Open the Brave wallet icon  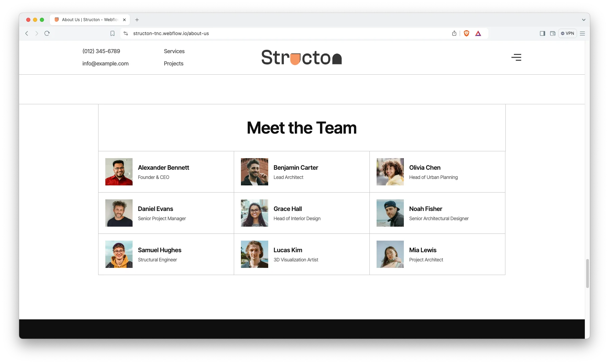click(553, 33)
